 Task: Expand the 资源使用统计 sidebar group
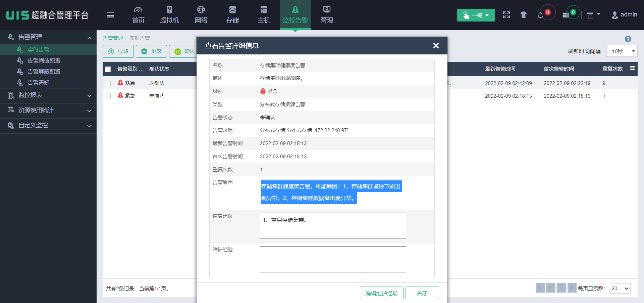48,111
